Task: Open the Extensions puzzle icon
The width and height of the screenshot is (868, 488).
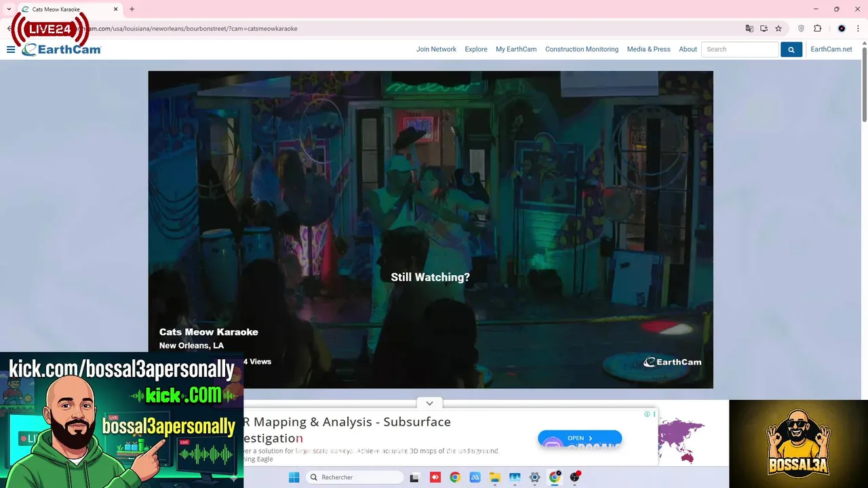Action: pos(817,28)
